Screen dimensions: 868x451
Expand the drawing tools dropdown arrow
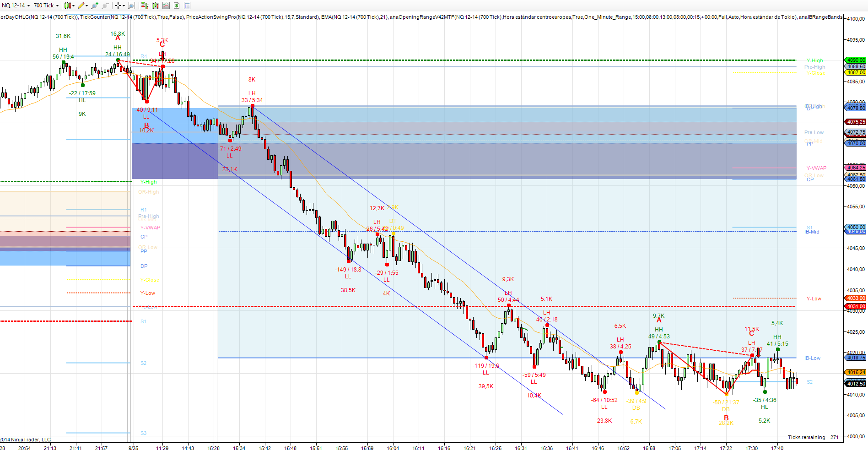(x=87, y=5)
